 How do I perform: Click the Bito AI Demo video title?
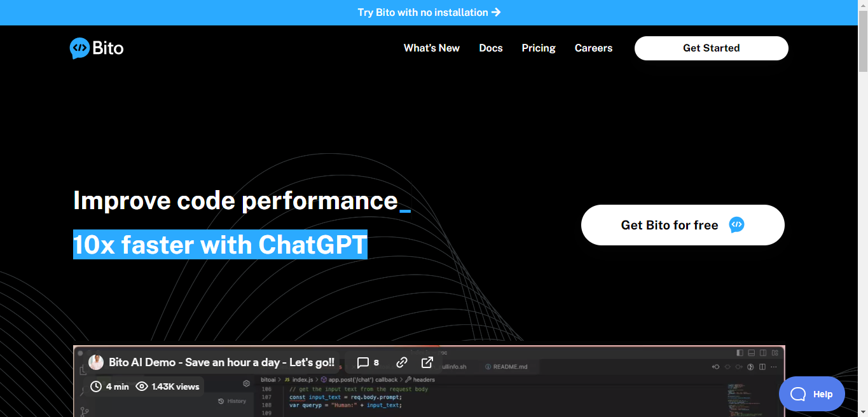point(221,362)
